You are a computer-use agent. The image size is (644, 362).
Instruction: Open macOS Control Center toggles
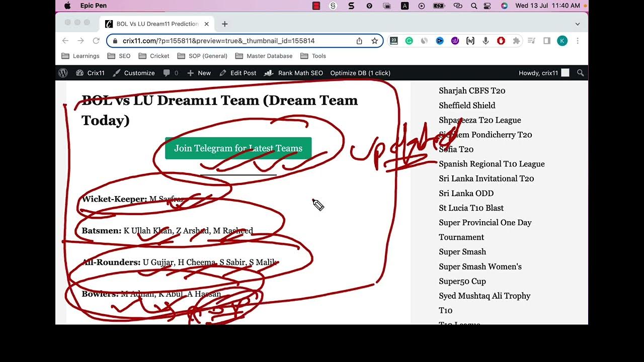(x=487, y=6)
